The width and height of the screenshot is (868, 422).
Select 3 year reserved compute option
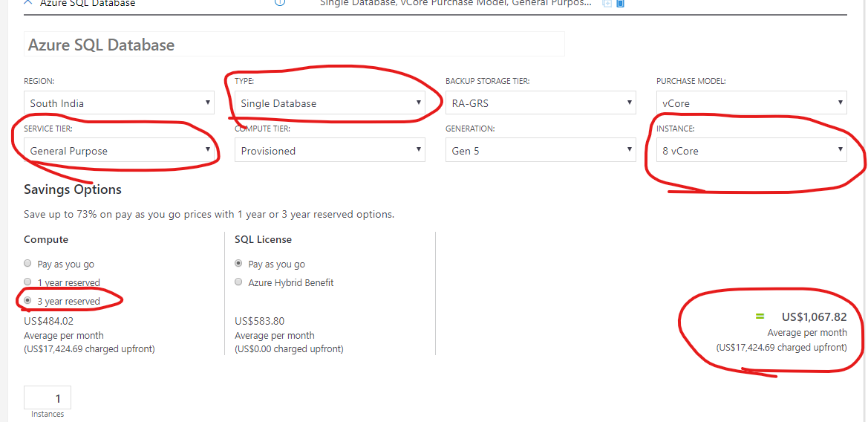(x=27, y=301)
